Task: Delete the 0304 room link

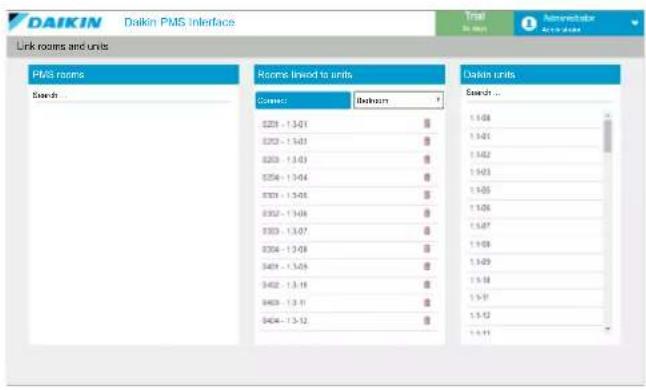Action: point(427,249)
